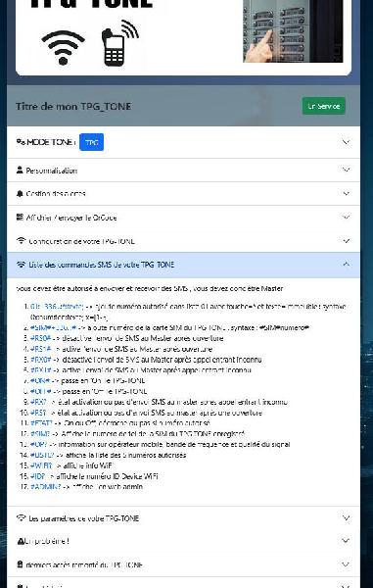Image resolution: width=373 pixels, height=588 pixels.
Task: Open the intercom keypad photo
Action: 293,30
